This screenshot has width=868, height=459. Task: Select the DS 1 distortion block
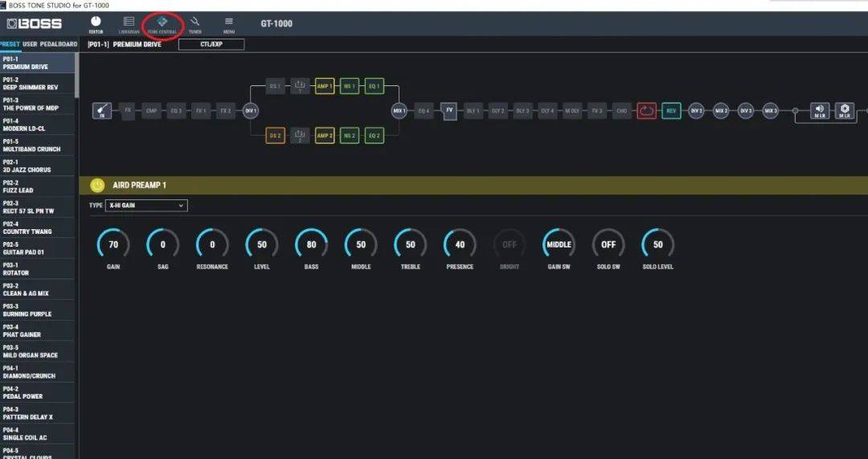point(275,86)
